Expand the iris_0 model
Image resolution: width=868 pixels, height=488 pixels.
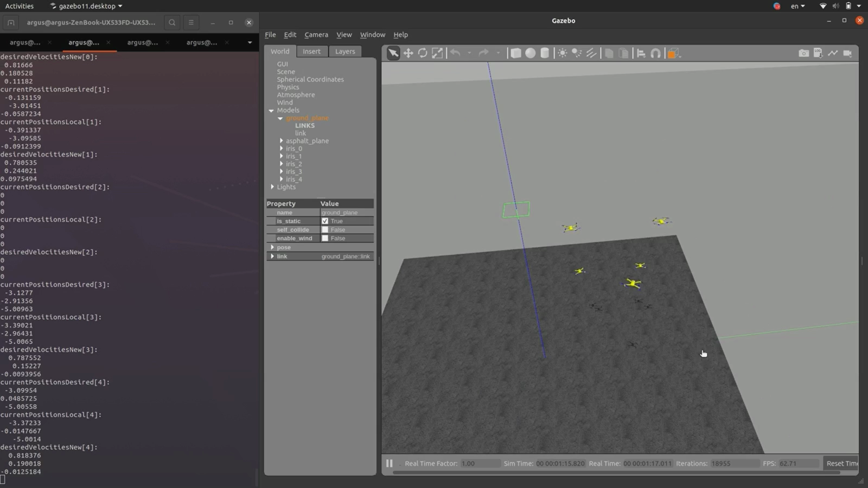(282, 149)
